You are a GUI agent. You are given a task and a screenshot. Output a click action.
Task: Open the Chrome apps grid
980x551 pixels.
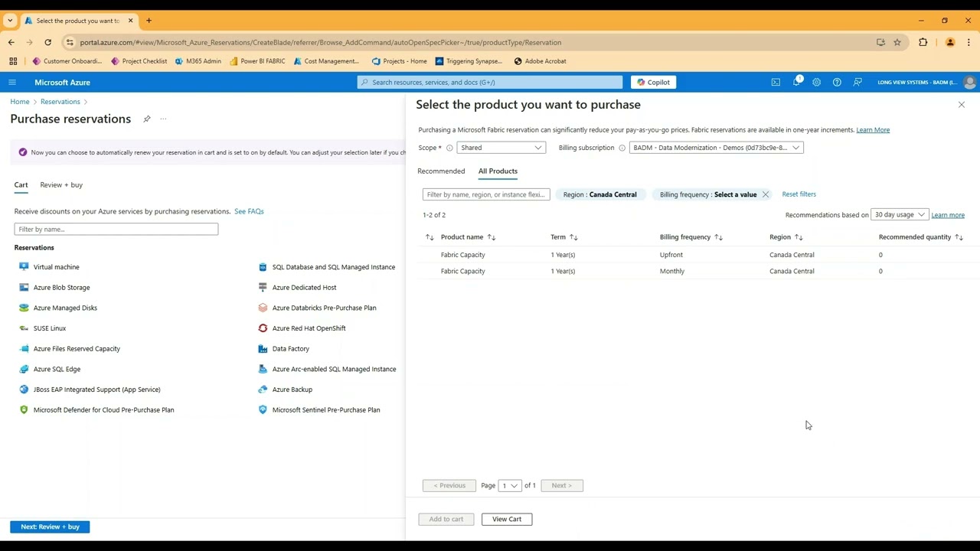coord(13,61)
